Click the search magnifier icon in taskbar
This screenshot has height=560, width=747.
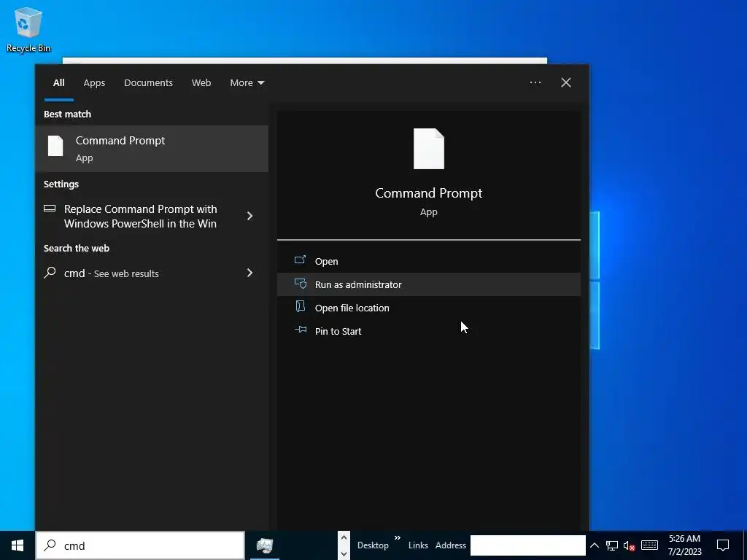[x=50, y=545]
